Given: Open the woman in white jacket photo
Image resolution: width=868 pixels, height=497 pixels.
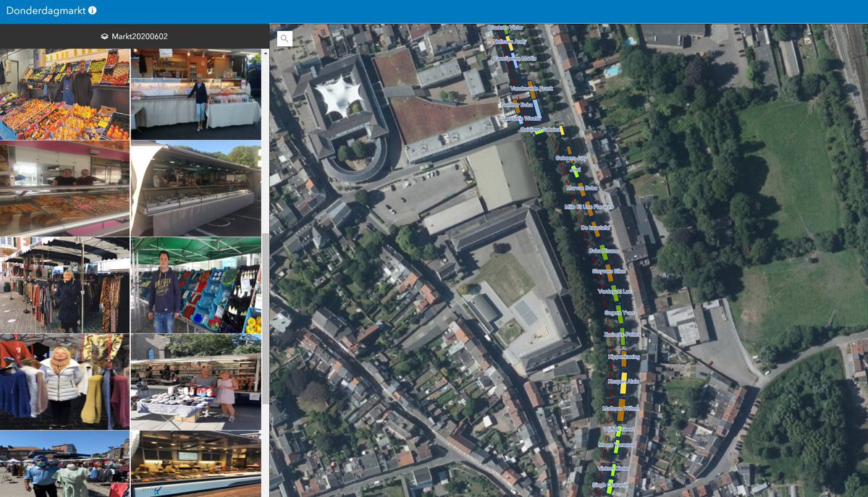Looking at the screenshot, I should click(x=65, y=381).
